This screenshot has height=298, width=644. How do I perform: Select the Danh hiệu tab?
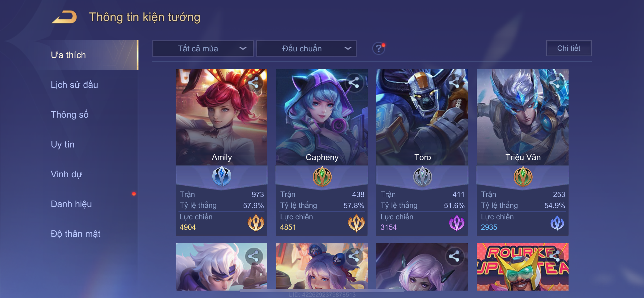click(71, 204)
